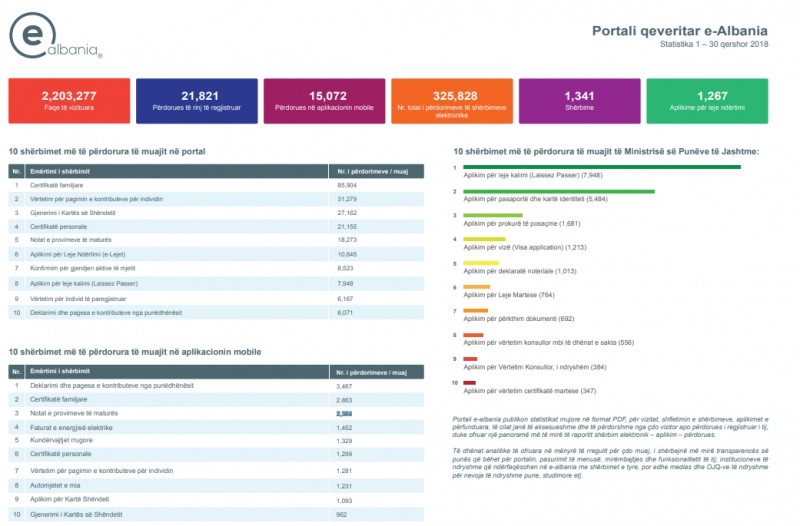Screen dimensions: 800x526
Task: Click 'Emërtimi i shërbimit' header in portal table
Action: tap(60, 171)
